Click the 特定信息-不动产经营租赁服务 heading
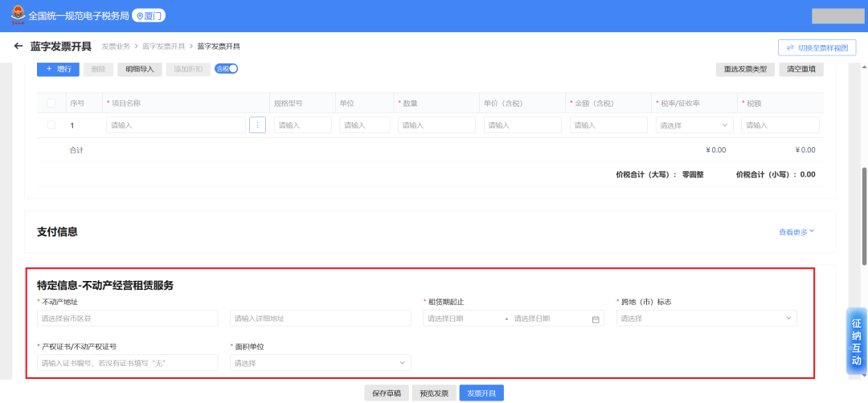This screenshot has width=868, height=403. pos(105,286)
